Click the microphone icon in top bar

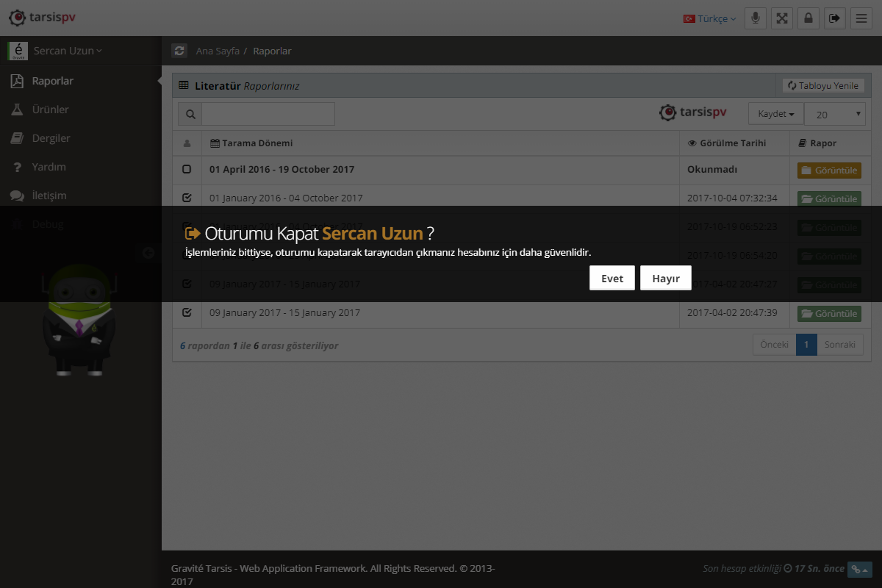[755, 18]
